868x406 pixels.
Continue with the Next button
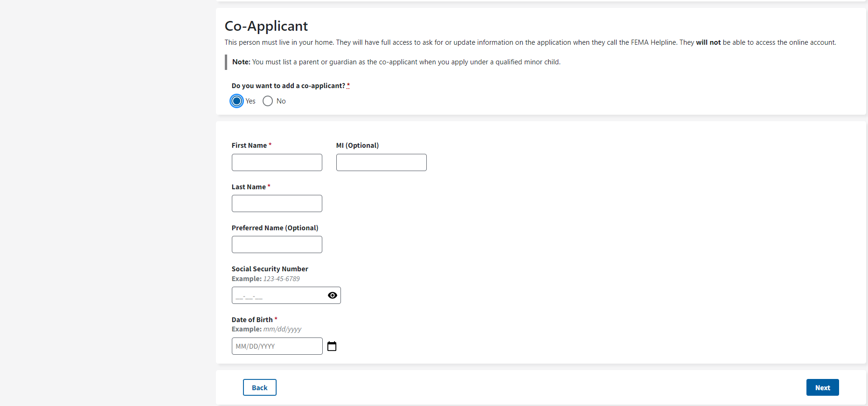click(x=822, y=387)
